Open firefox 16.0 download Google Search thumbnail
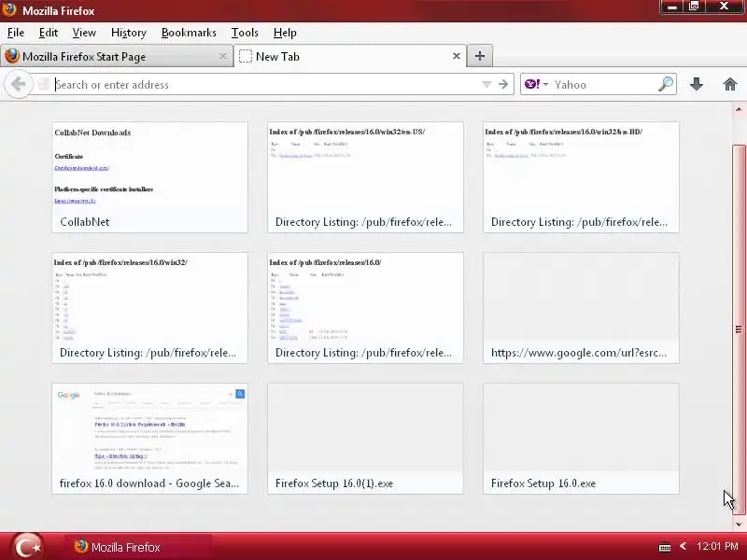The image size is (747, 560). coord(149,439)
